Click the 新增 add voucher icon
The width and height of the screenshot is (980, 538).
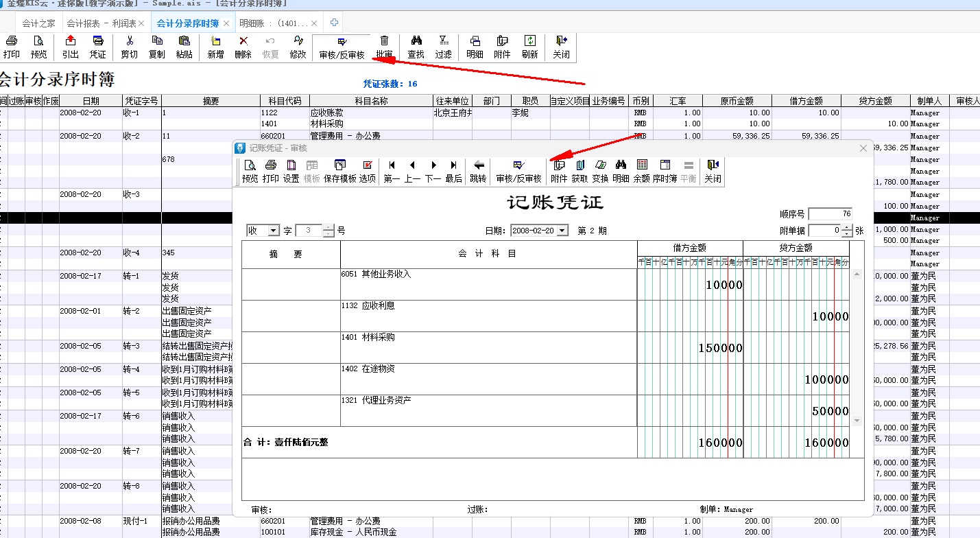(x=216, y=47)
